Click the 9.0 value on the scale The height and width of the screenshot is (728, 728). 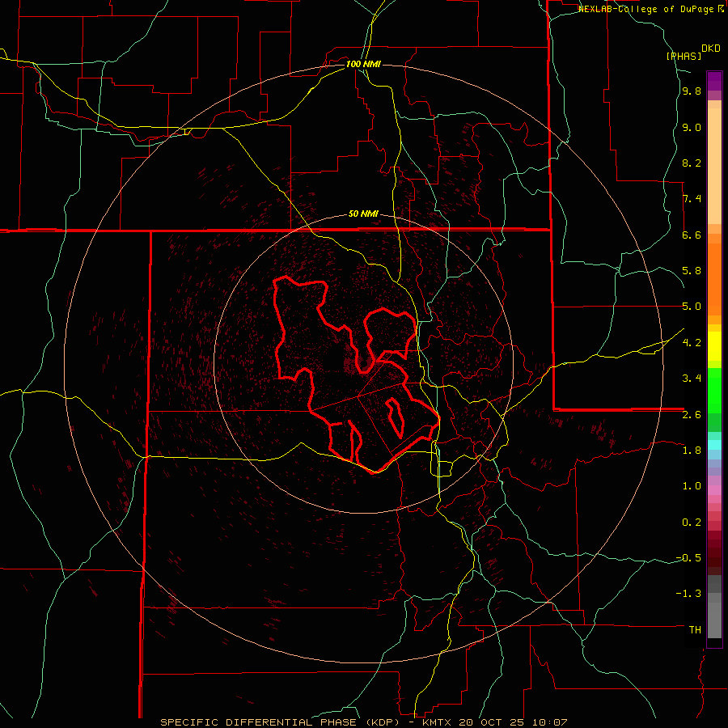tap(692, 128)
